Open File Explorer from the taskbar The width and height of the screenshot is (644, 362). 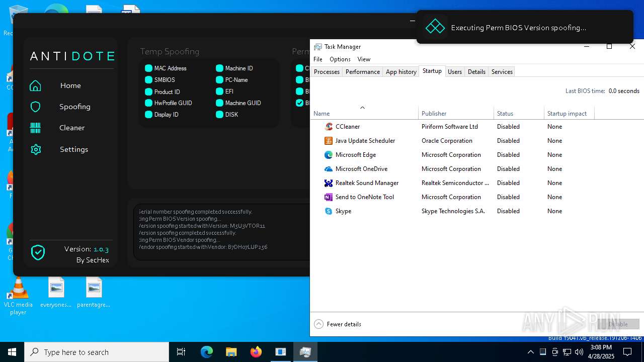point(231,352)
